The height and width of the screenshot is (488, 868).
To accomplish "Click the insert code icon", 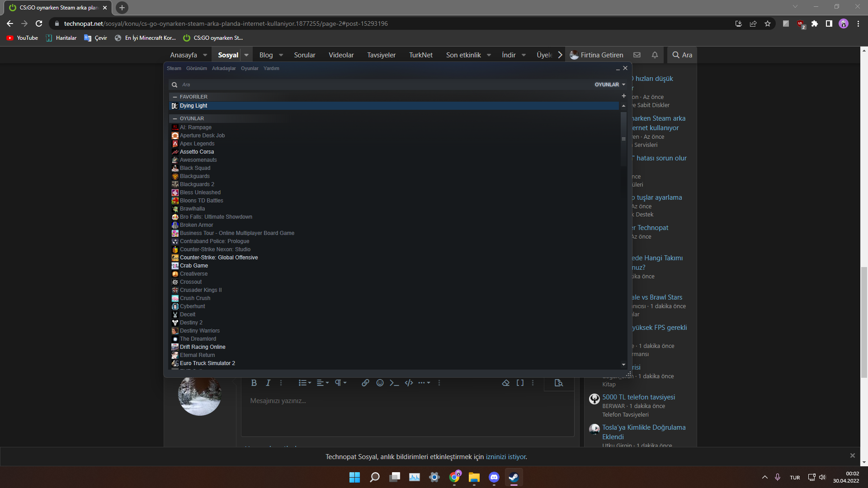I will click(409, 383).
